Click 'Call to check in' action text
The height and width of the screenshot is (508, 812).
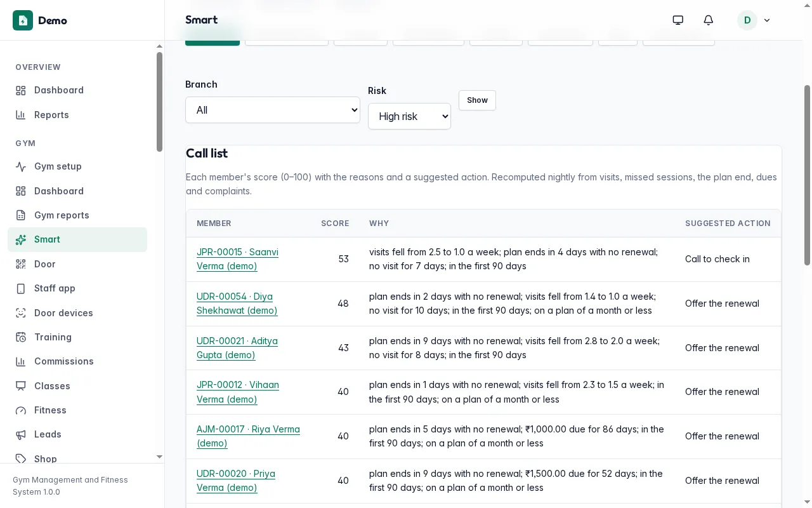click(x=717, y=259)
